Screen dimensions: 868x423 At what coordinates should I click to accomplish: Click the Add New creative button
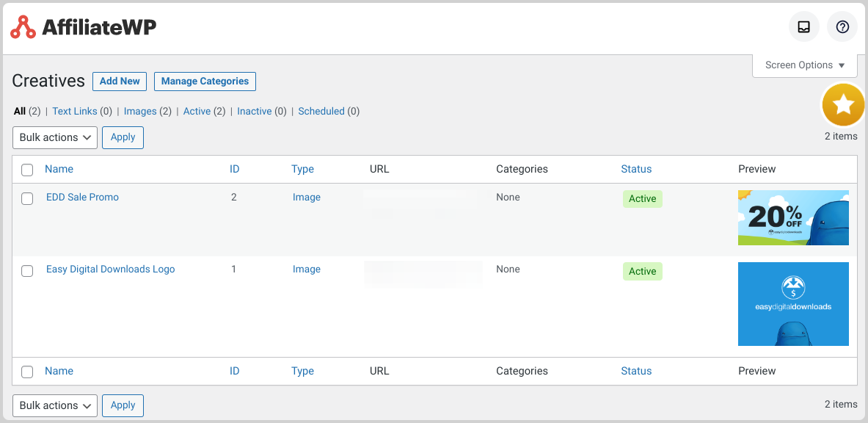click(120, 81)
